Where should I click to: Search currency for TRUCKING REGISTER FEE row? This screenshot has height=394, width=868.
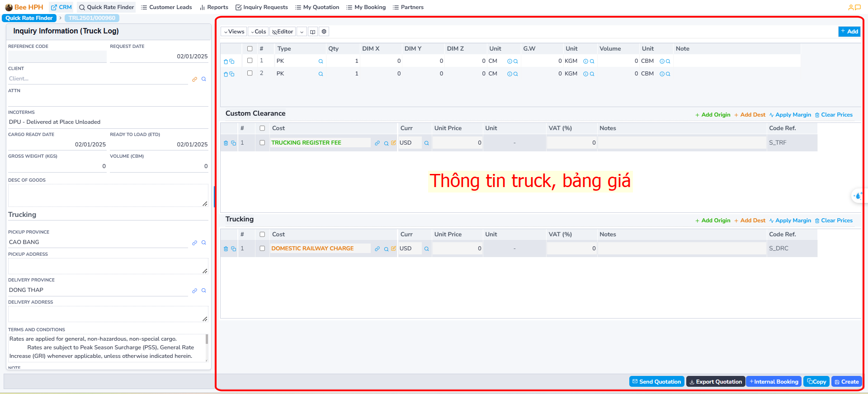point(426,143)
